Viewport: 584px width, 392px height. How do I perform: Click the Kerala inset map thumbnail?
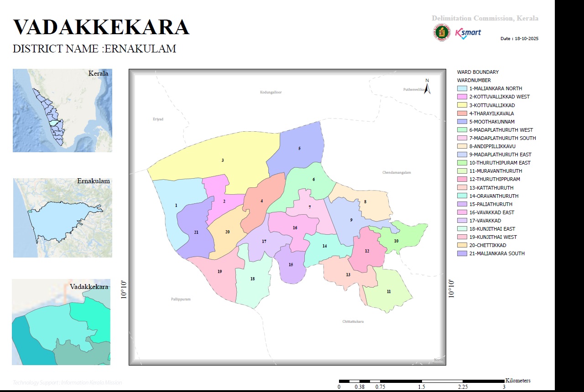click(x=63, y=110)
